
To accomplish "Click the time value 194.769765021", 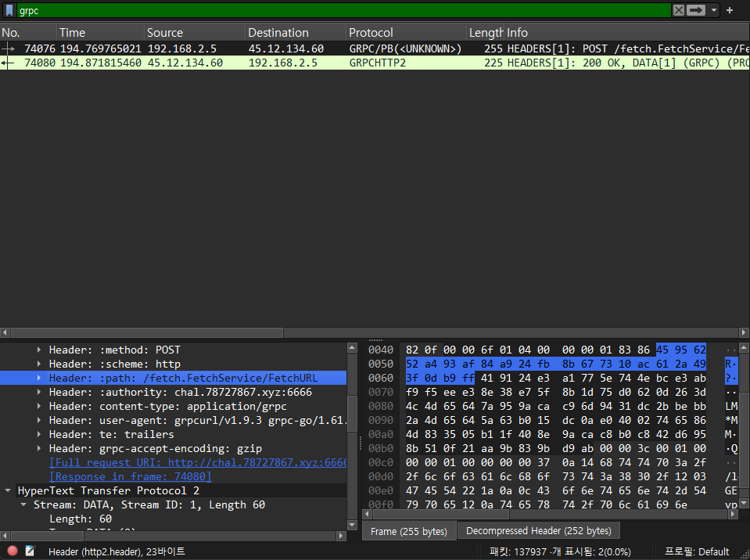I will 100,48.
